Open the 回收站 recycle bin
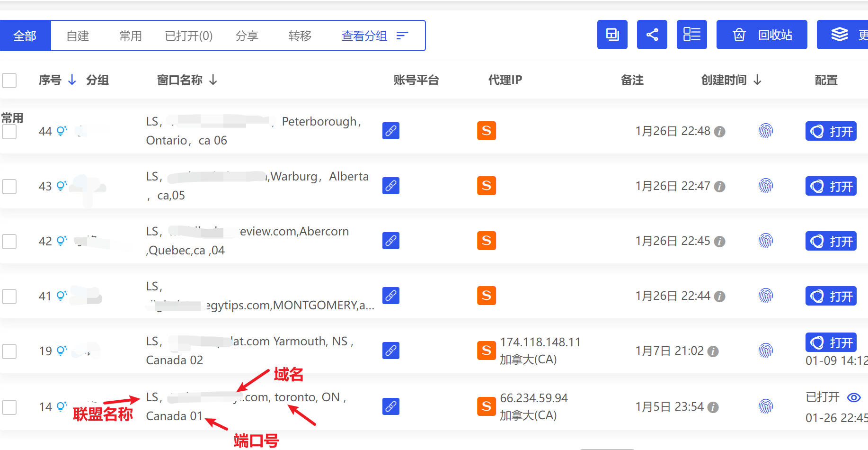Screen dimensions: 868x450 (x=762, y=35)
